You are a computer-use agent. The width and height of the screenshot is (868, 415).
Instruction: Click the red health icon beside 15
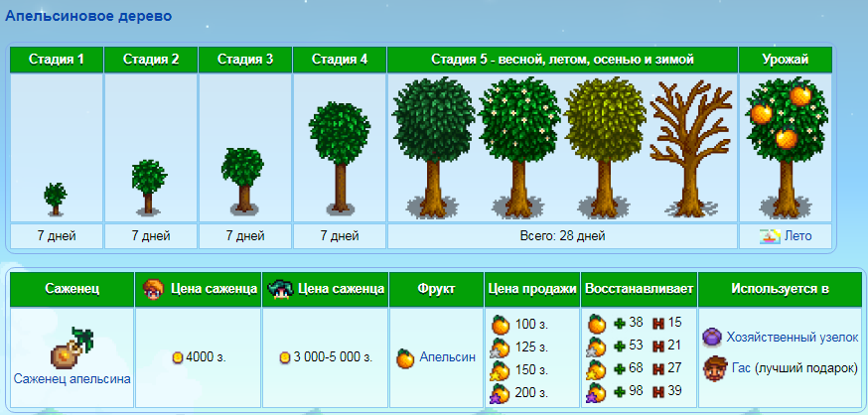pos(658,324)
